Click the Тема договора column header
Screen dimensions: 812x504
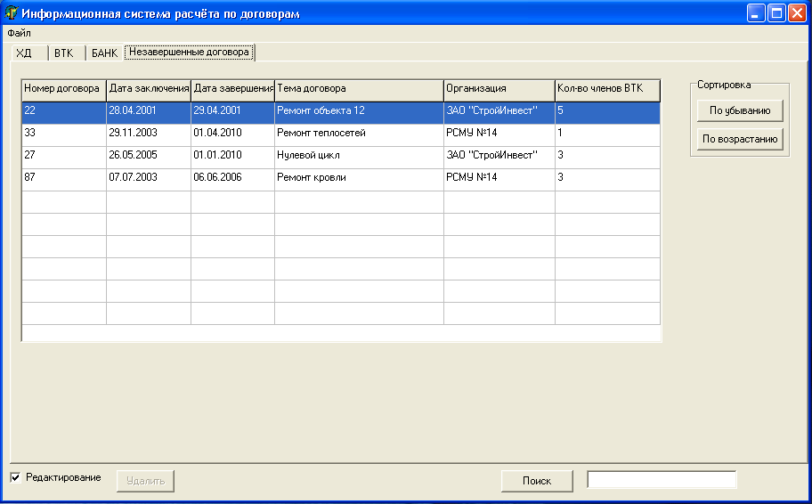[359, 90]
